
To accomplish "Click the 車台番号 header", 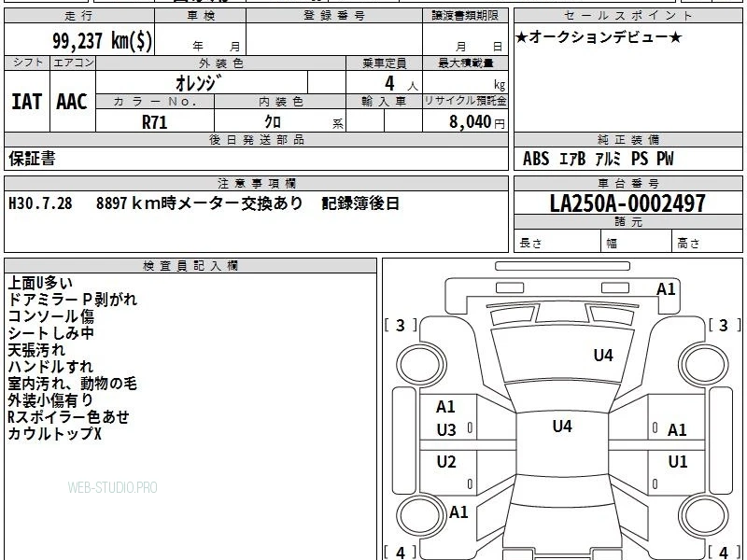I will [x=627, y=184].
